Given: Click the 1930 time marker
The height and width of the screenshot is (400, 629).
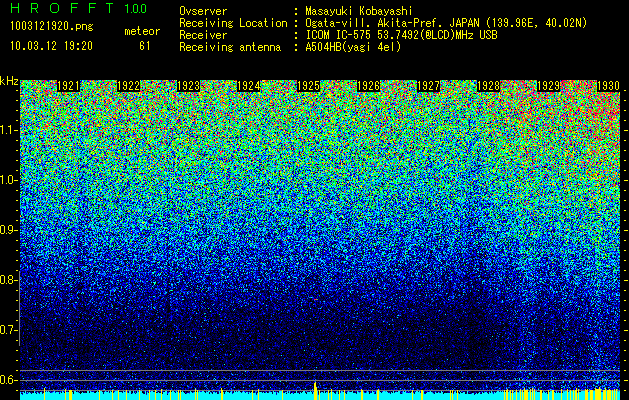Looking at the screenshot, I should 609,86.
